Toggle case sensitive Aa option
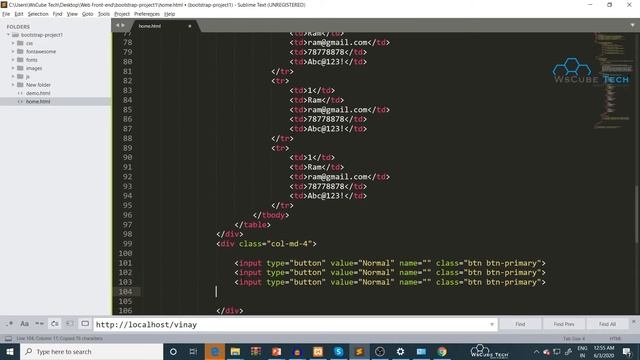640x360 pixels. 24,324
